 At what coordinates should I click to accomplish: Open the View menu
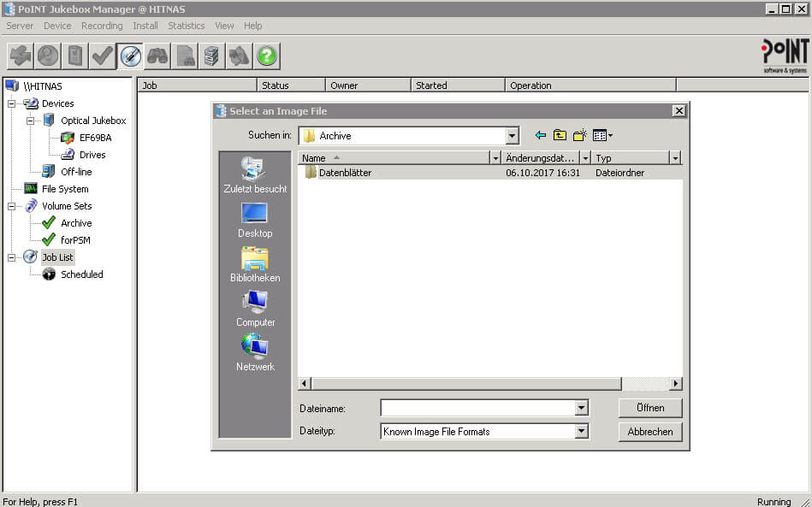pyautogui.click(x=224, y=26)
